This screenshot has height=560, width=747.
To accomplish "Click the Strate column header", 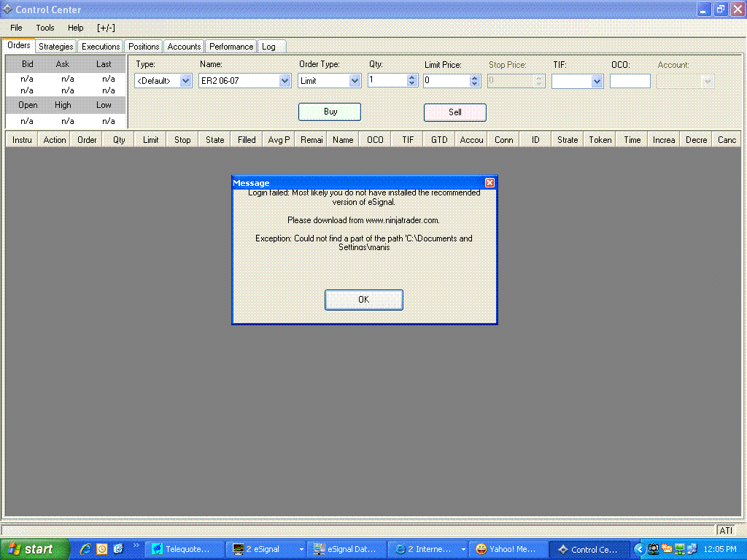I will [568, 140].
